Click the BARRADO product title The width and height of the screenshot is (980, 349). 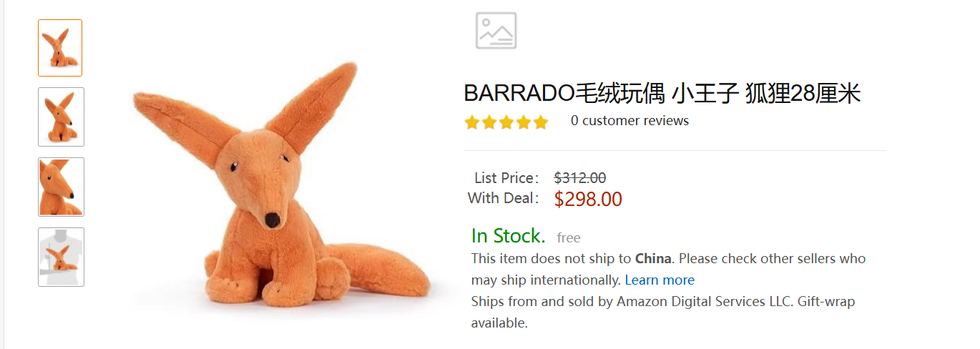(x=662, y=93)
